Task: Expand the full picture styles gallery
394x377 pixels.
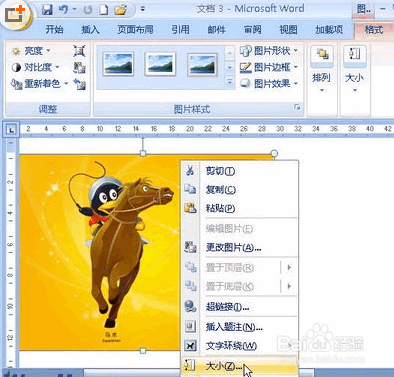Action: tap(229, 82)
